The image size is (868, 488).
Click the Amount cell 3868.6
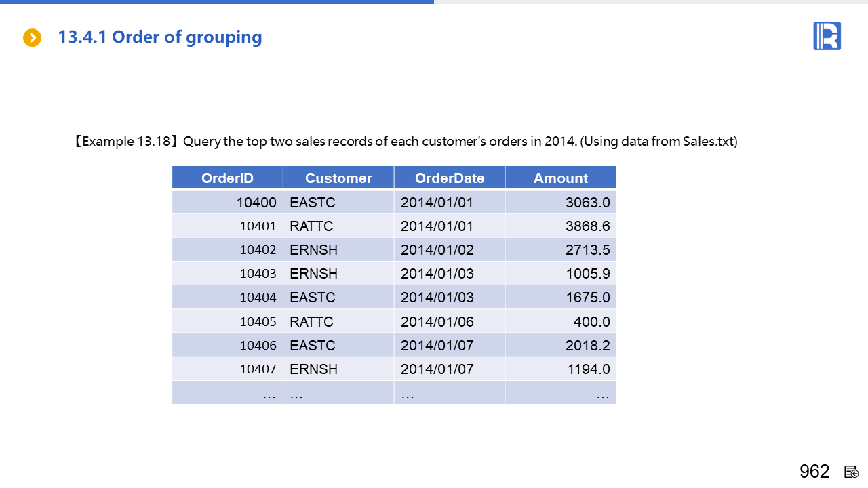point(587,226)
